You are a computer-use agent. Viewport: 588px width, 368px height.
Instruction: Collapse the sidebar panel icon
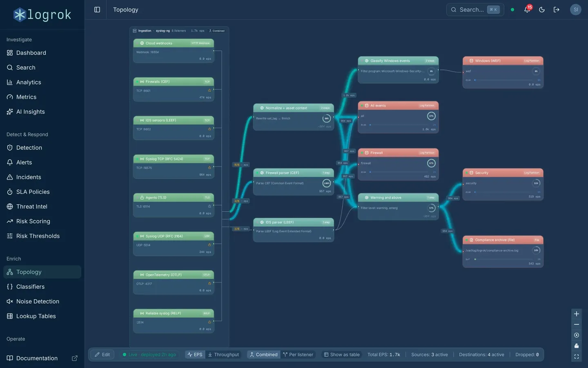click(x=97, y=9)
